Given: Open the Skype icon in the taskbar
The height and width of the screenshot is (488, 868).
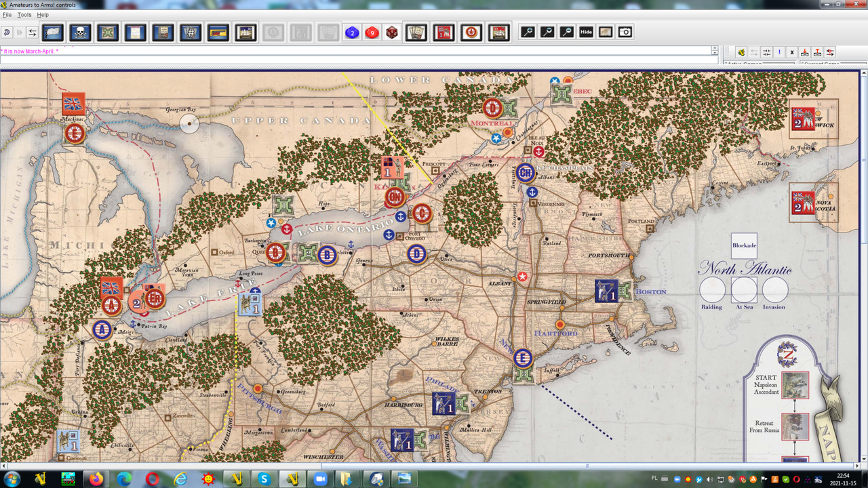Looking at the screenshot, I should pos(264,479).
